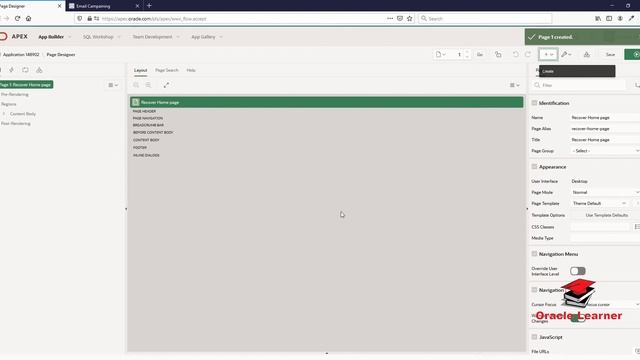This screenshot has width=640, height=360.
Task: Close the Email Campaining tab
Action: coord(137,6)
